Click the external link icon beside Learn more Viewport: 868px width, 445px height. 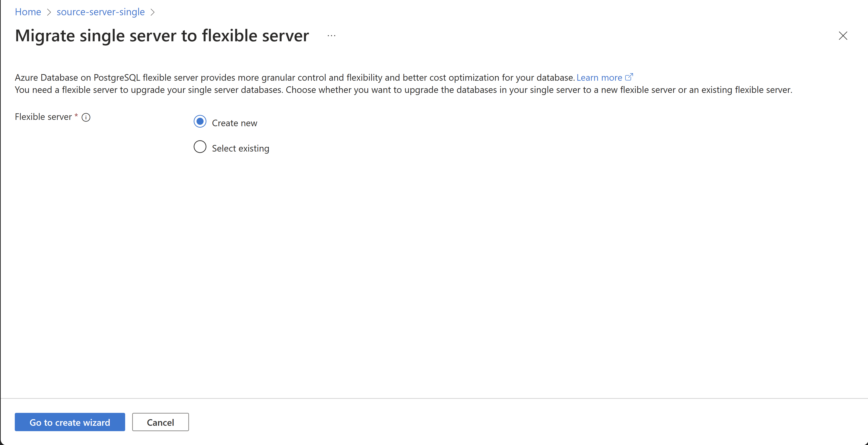click(629, 77)
